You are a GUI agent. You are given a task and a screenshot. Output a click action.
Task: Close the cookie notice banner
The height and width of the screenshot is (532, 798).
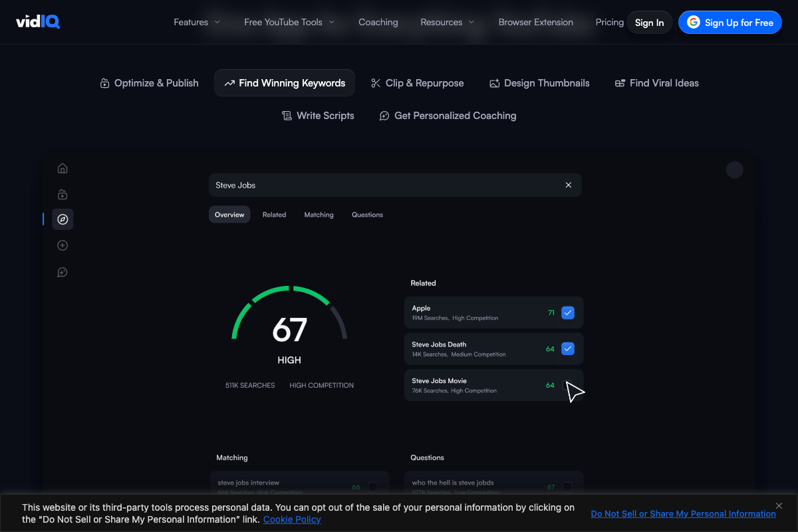click(x=779, y=506)
